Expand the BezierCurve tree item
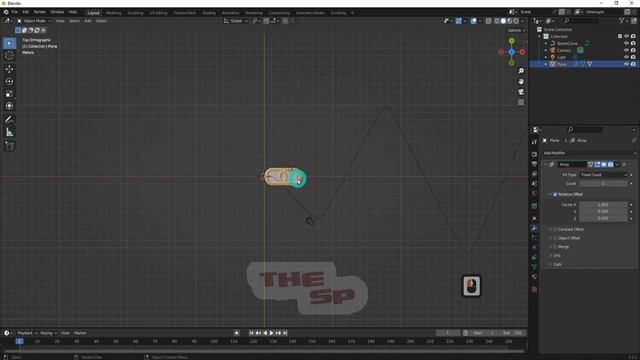This screenshot has height=360, width=640. point(546,43)
